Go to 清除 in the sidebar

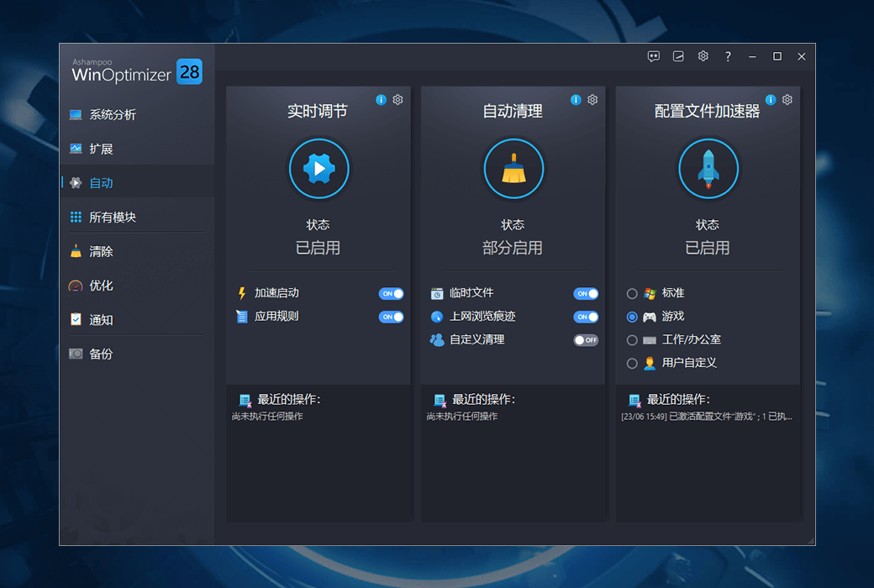[x=137, y=251]
